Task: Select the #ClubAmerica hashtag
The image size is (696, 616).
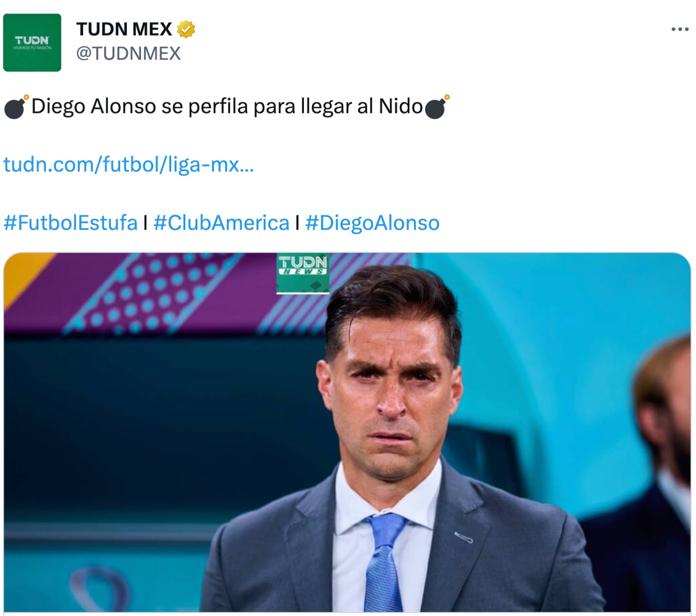Action: [x=221, y=223]
